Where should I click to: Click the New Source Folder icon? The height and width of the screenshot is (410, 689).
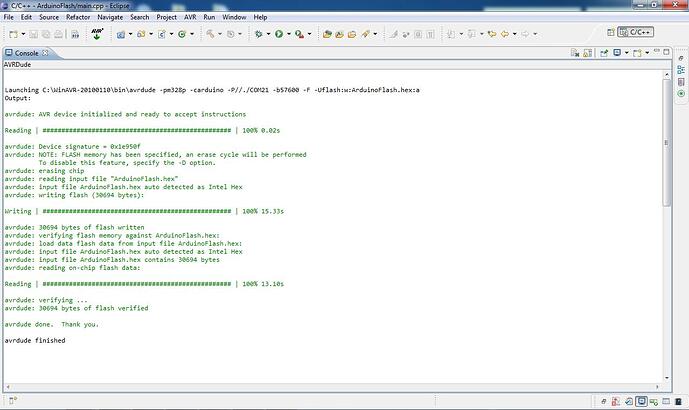coord(141,34)
